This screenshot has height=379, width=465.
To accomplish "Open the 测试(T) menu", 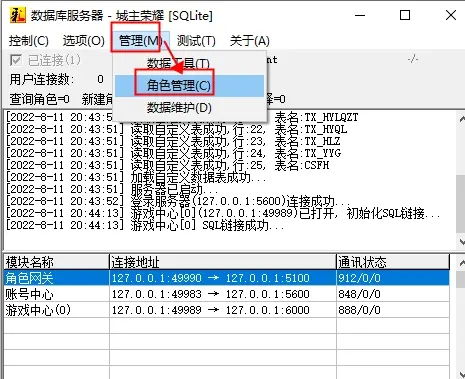I will [196, 41].
